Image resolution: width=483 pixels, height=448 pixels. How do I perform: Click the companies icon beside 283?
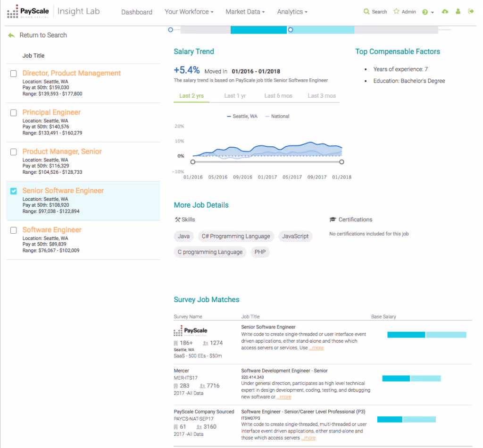(175, 386)
